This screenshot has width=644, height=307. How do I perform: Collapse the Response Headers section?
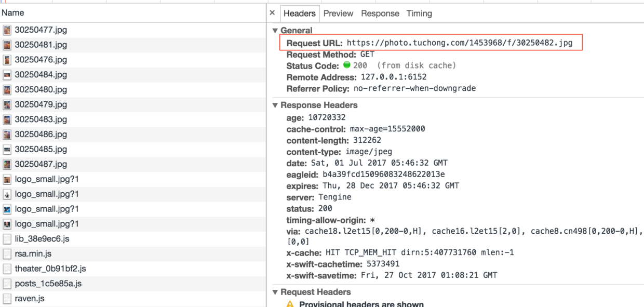click(x=275, y=105)
